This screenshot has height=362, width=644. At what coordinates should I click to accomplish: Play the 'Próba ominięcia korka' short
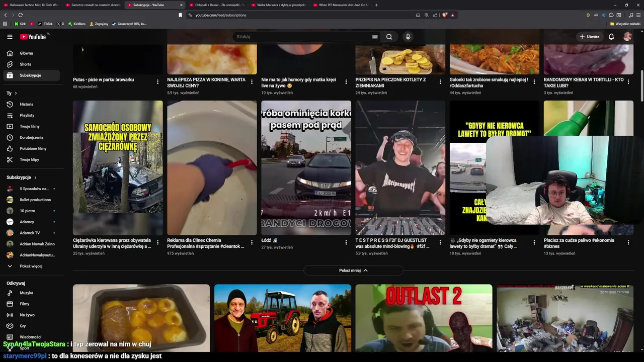pyautogui.click(x=306, y=168)
